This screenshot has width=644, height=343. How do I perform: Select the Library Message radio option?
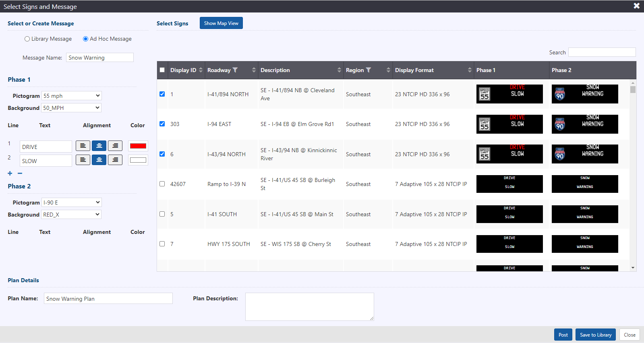(27, 39)
